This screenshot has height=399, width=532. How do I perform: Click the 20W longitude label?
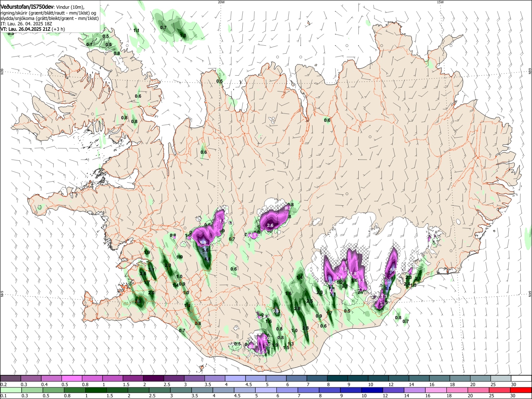coord(221,2)
